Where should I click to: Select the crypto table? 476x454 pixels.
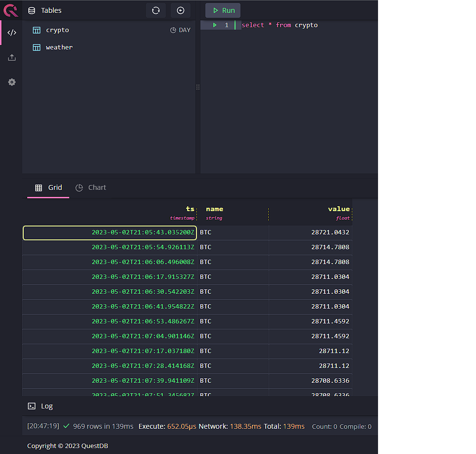pyautogui.click(x=57, y=30)
